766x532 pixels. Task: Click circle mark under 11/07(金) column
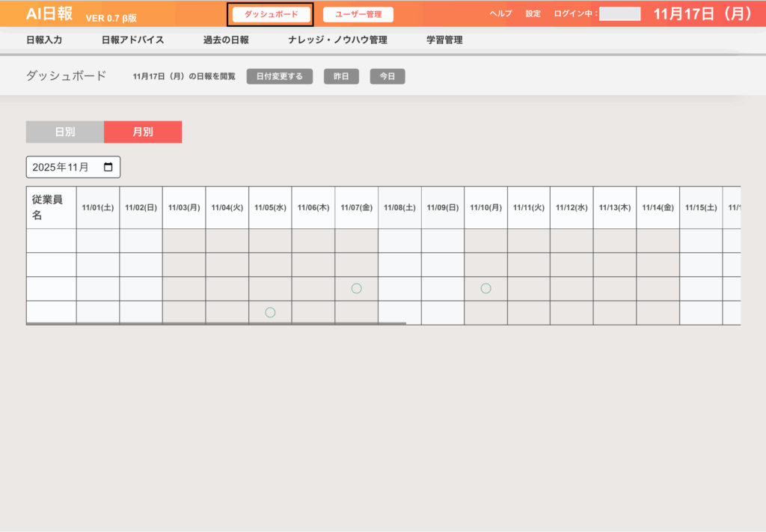point(357,288)
